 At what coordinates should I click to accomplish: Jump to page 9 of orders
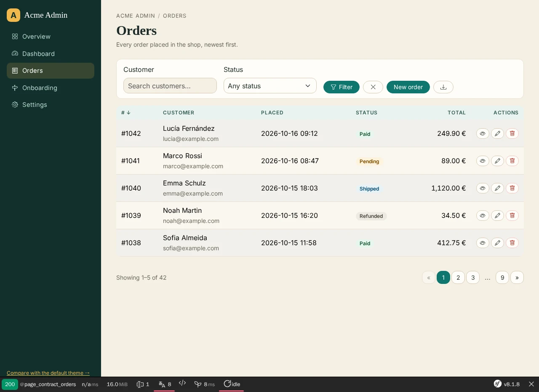502,278
